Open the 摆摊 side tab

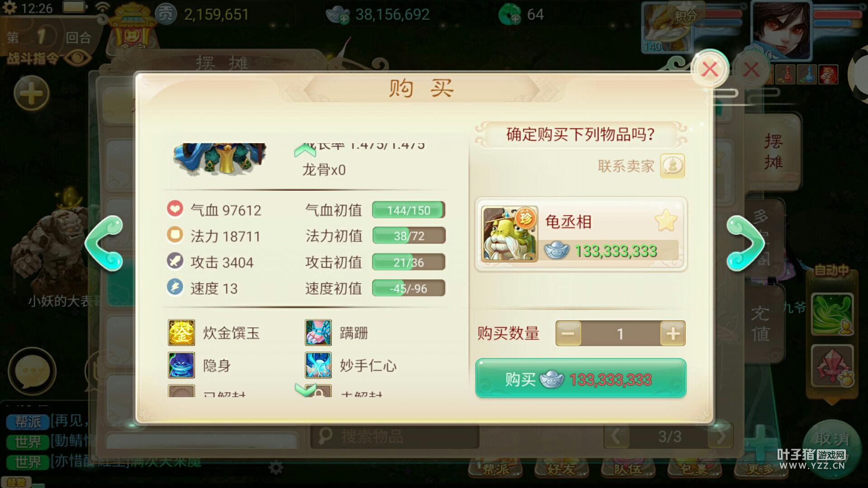click(x=773, y=151)
